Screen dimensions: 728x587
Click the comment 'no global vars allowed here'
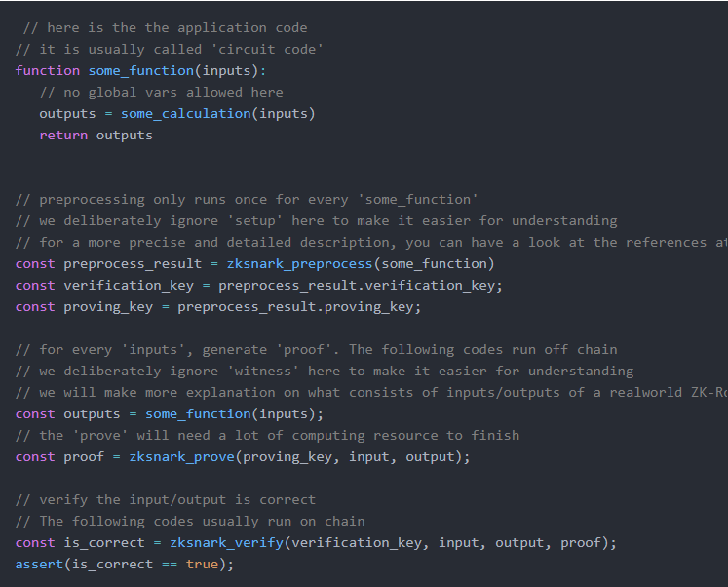point(162,93)
